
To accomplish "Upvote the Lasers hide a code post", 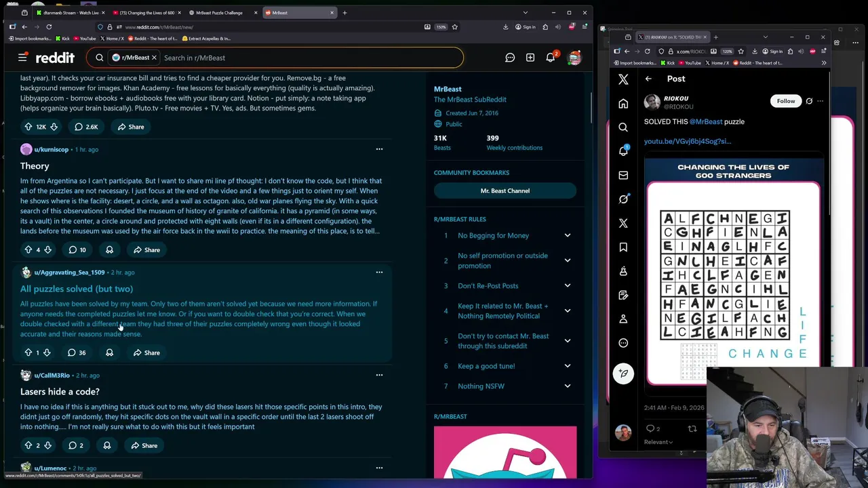I will 28,445.
